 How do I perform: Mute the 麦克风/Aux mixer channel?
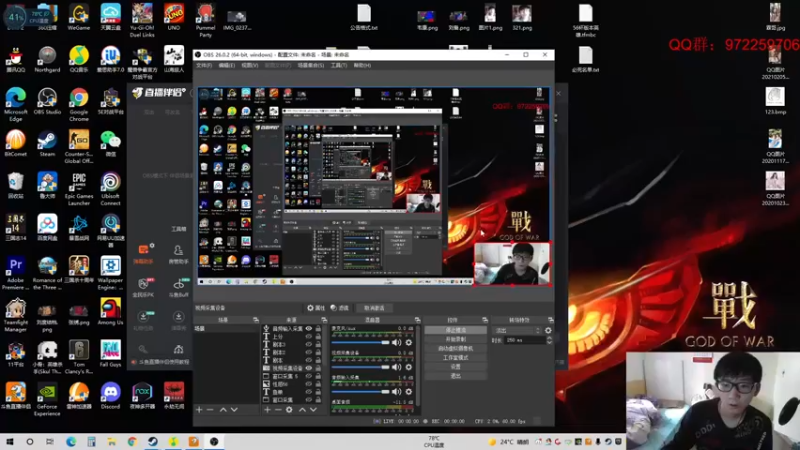pyautogui.click(x=396, y=342)
